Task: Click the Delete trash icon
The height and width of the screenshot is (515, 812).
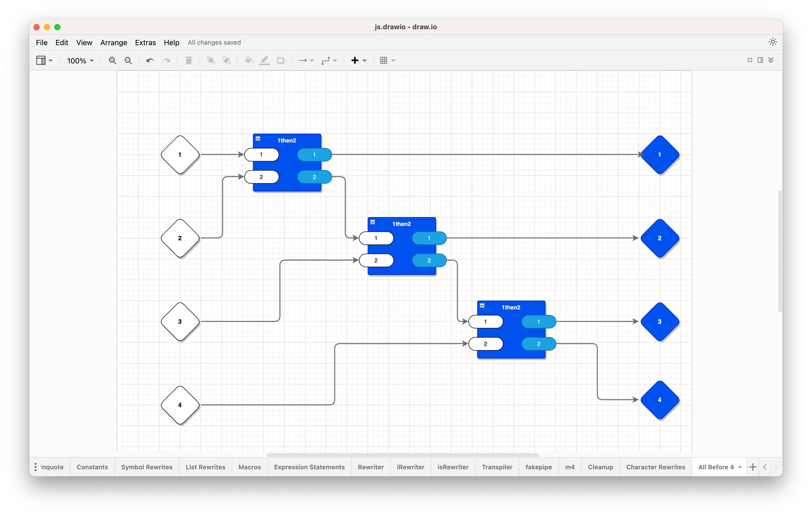Action: point(189,60)
